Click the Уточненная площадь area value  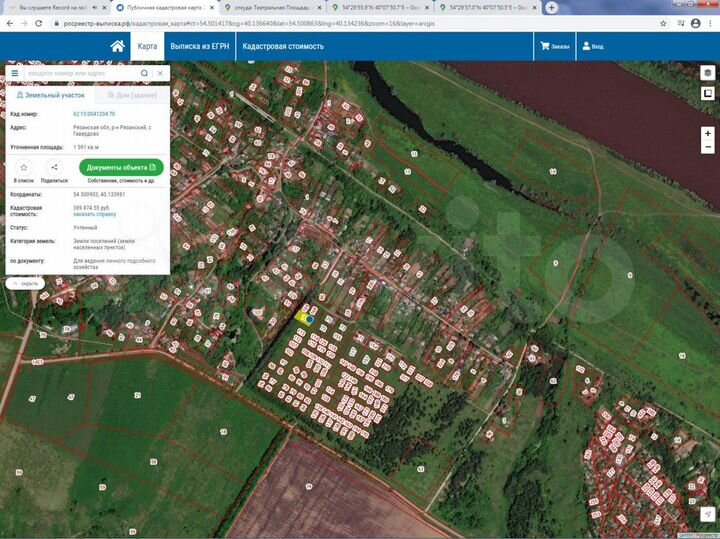[86, 147]
